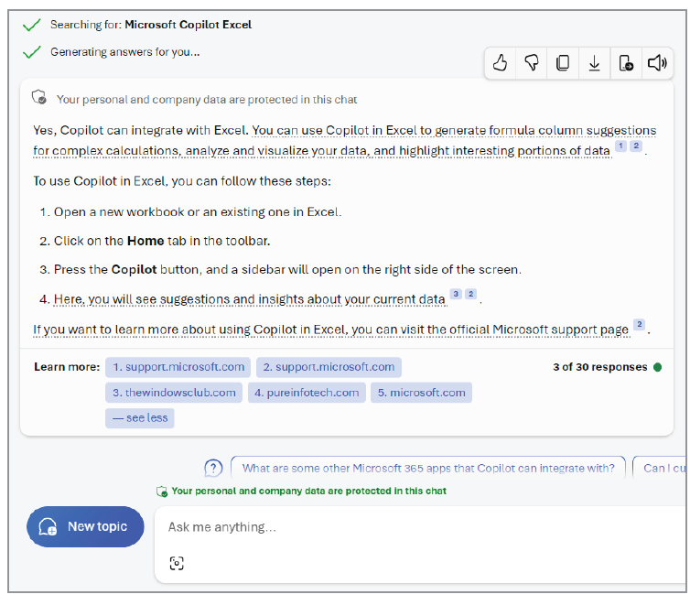Copy the response with the copy icon

[x=563, y=63]
